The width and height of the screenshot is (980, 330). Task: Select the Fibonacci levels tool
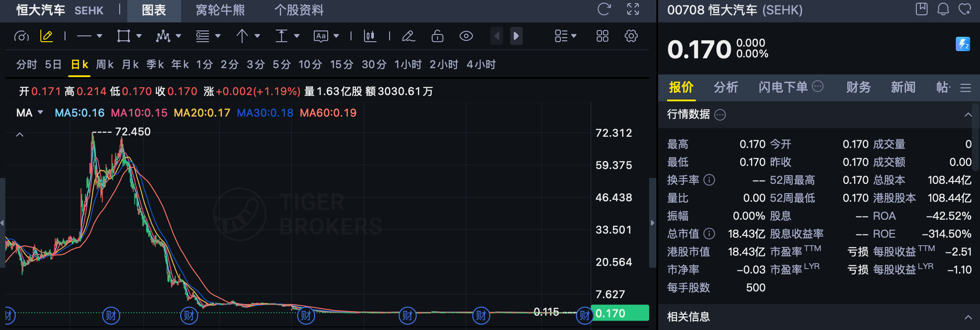pyautogui.click(x=203, y=36)
